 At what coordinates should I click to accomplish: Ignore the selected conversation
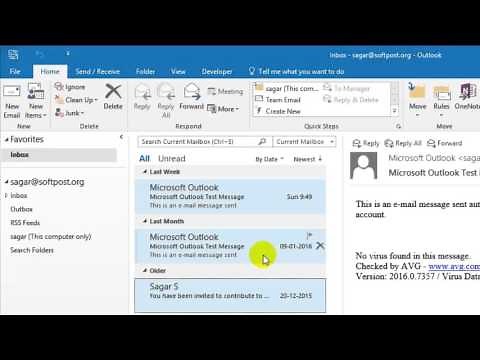coord(70,87)
